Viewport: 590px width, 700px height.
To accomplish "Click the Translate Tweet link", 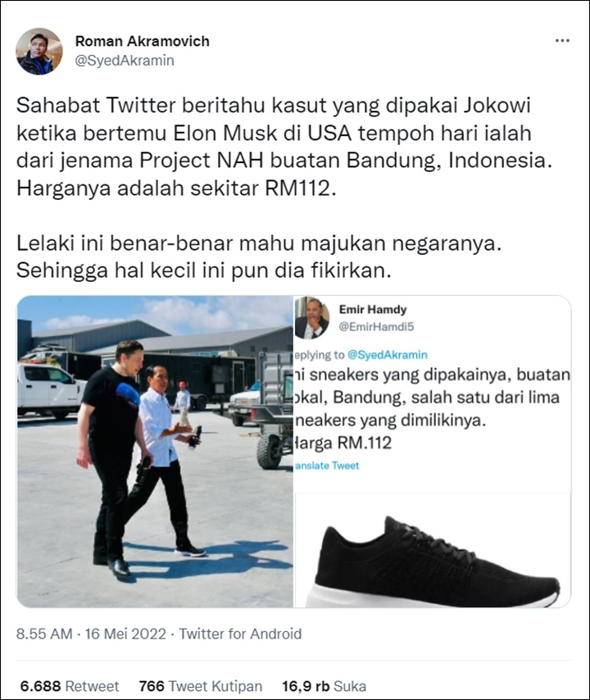I will coord(327,466).
